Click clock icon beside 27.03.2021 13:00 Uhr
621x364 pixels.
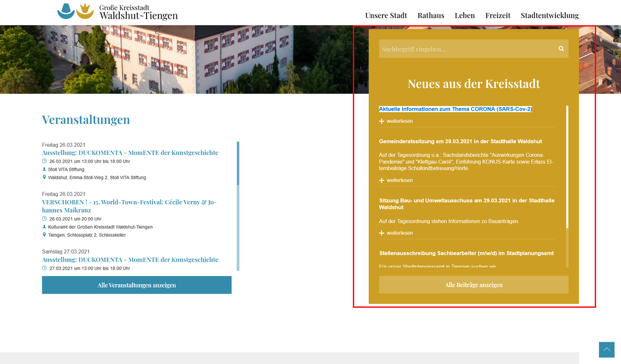pos(44,268)
